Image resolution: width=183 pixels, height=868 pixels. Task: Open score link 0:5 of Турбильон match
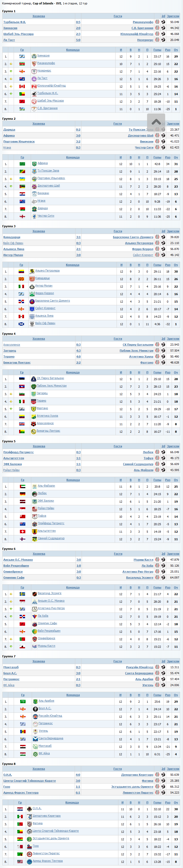[78, 22]
